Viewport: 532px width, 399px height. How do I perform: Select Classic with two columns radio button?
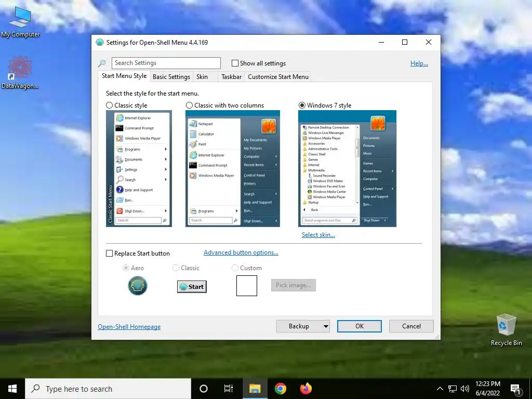(189, 105)
